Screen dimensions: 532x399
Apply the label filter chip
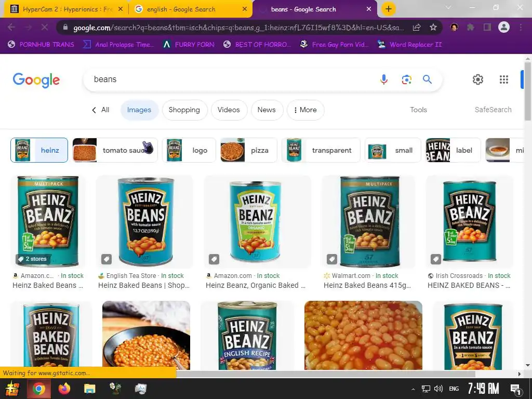tap(453, 150)
